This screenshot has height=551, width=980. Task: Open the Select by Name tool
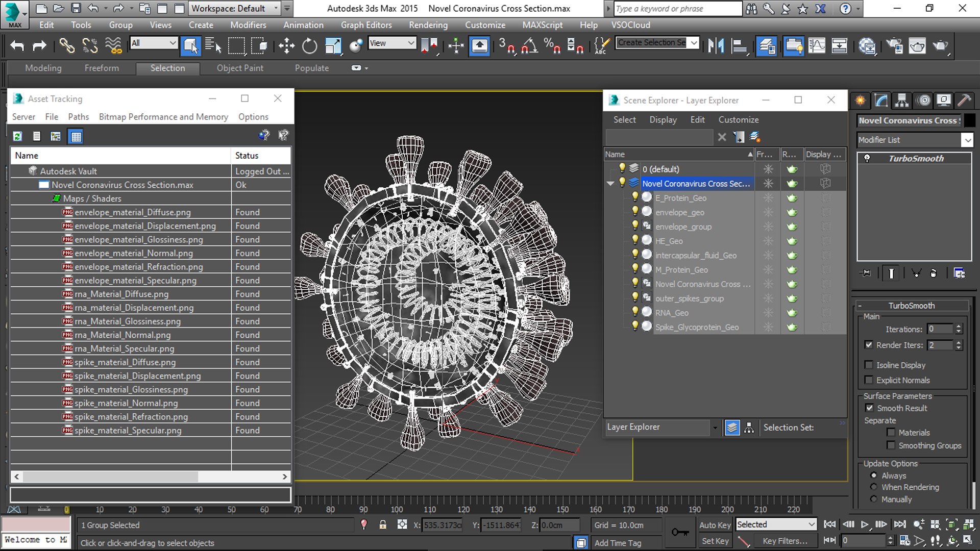click(x=213, y=46)
